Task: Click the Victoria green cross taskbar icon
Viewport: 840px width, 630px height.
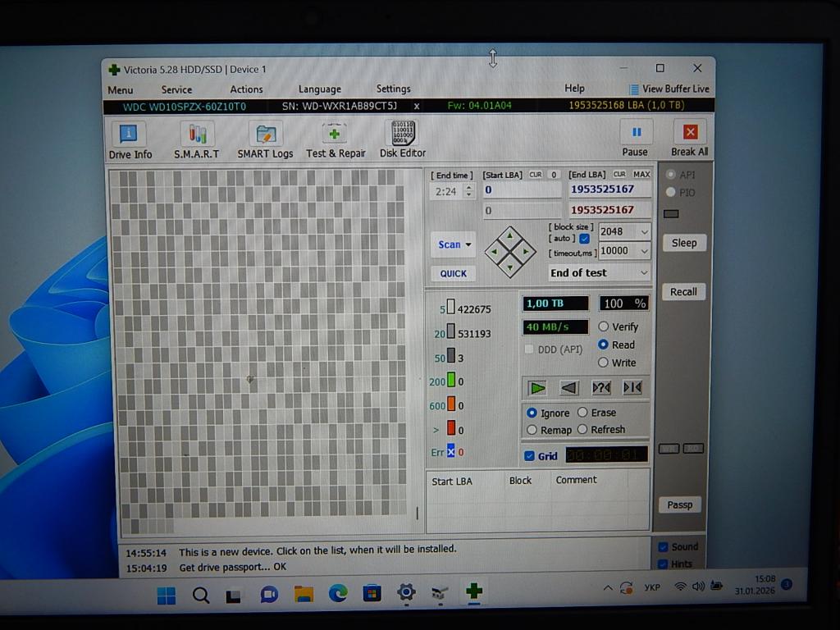Action: (x=474, y=591)
